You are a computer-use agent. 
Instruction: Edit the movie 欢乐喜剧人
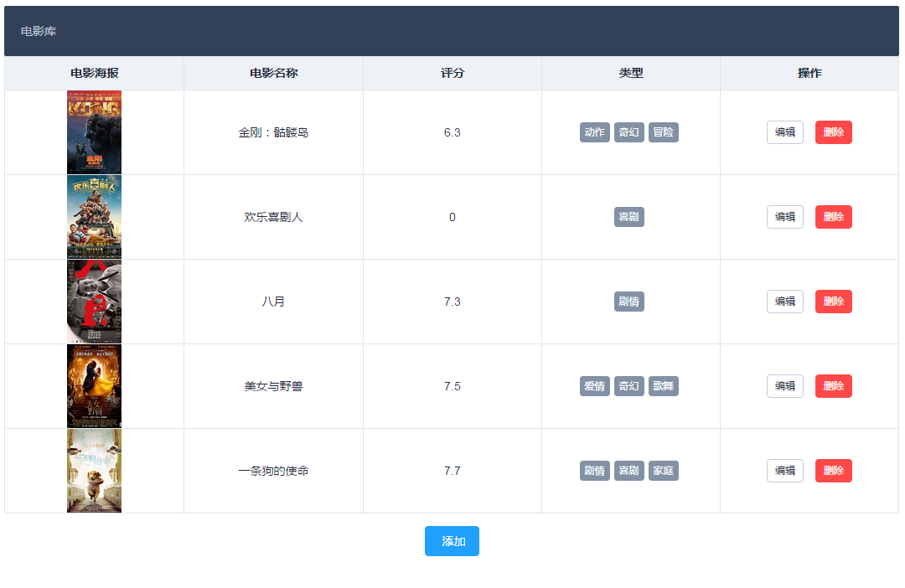pyautogui.click(x=784, y=216)
